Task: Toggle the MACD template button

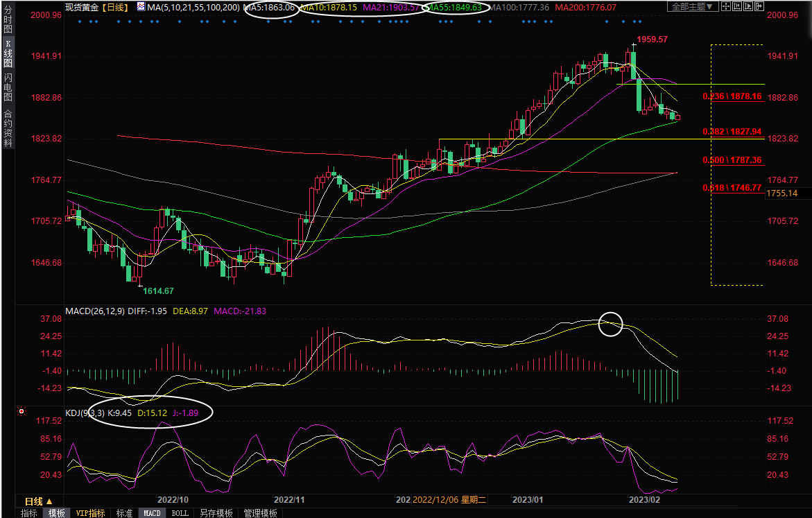Action: pyautogui.click(x=152, y=513)
